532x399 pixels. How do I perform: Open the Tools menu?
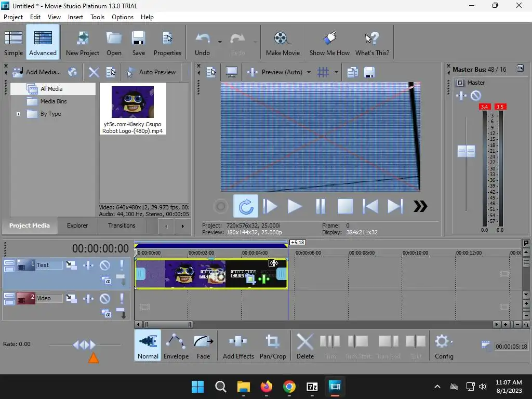97,17
